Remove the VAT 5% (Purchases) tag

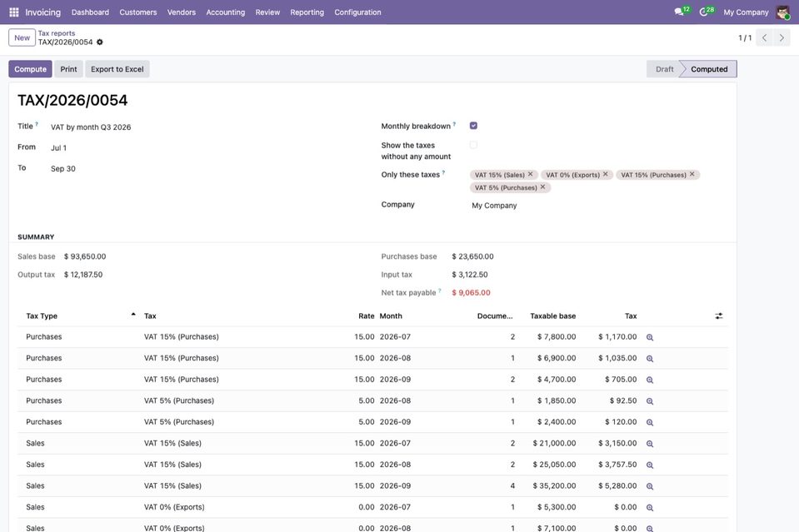pos(542,187)
